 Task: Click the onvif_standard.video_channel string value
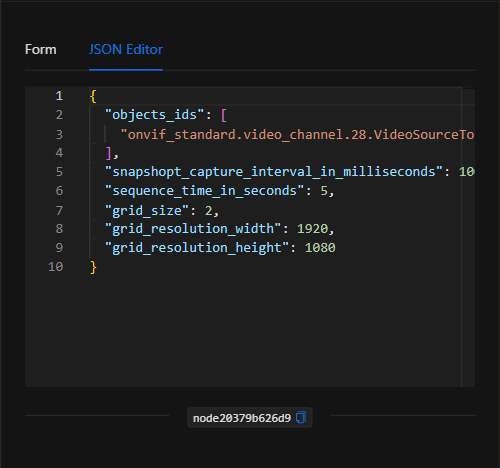[x=297, y=135]
